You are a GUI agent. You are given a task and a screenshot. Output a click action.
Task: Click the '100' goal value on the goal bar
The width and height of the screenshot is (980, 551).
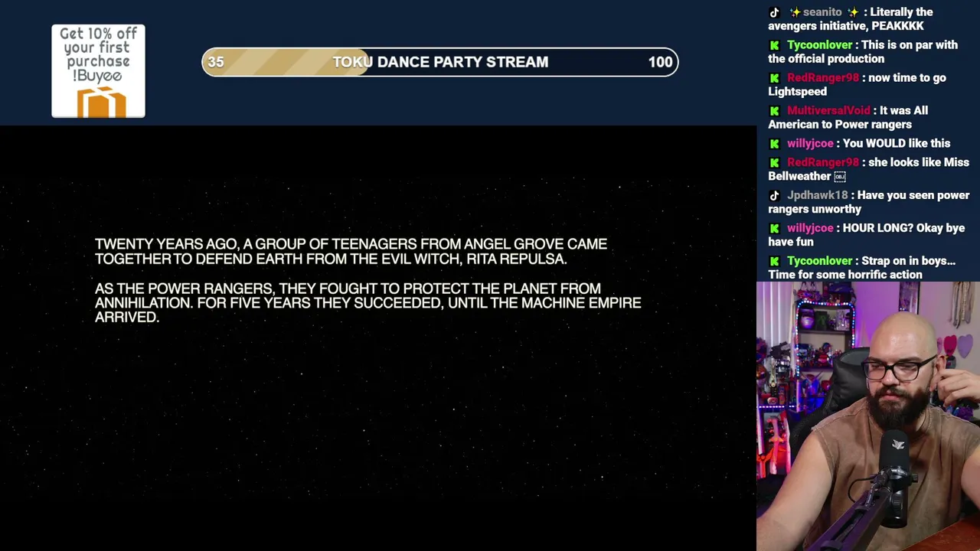tap(660, 62)
